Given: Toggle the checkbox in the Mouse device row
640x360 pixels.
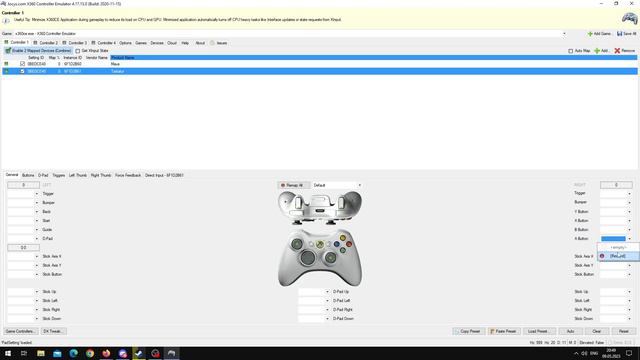Looking at the screenshot, I should [22, 64].
